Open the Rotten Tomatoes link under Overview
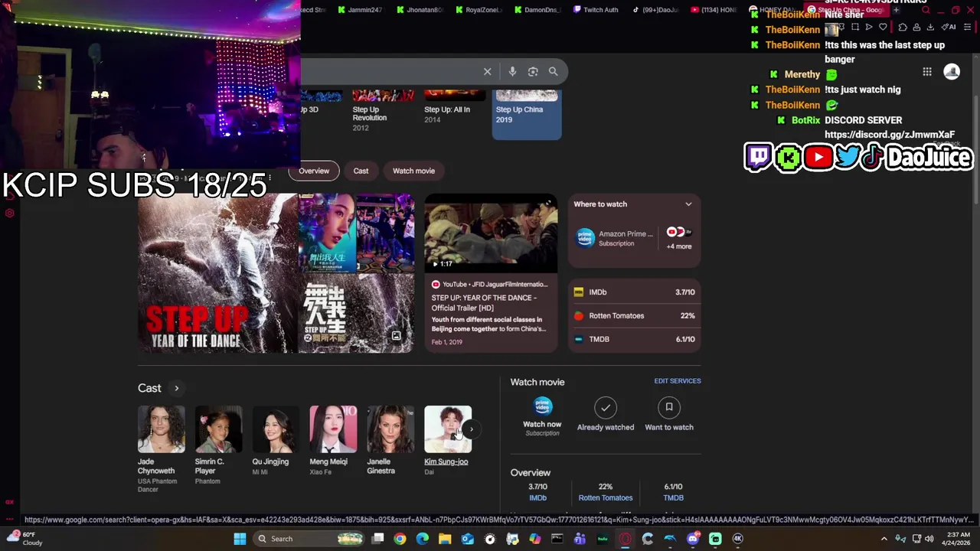 pyautogui.click(x=606, y=497)
